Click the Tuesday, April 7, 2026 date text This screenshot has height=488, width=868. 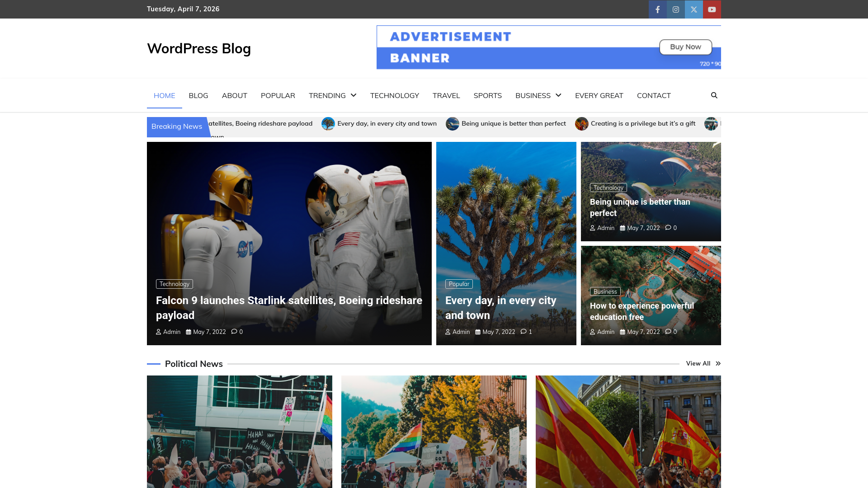point(183,9)
